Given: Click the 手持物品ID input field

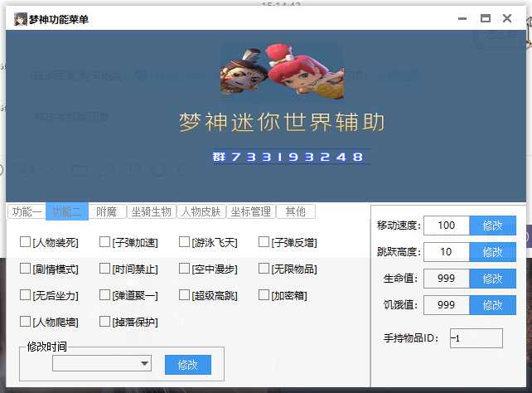Looking at the screenshot, I should (476, 338).
